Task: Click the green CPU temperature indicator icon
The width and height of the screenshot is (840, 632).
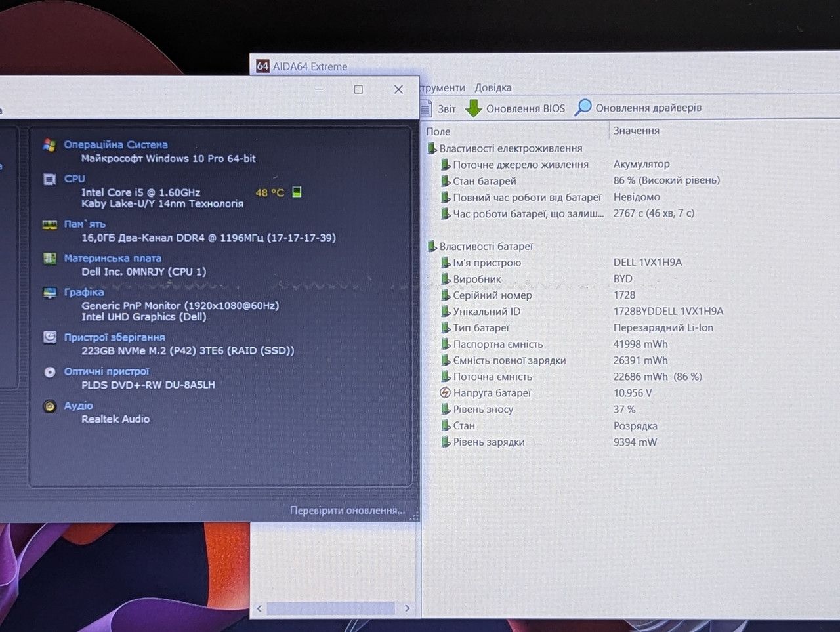Action: tap(297, 192)
